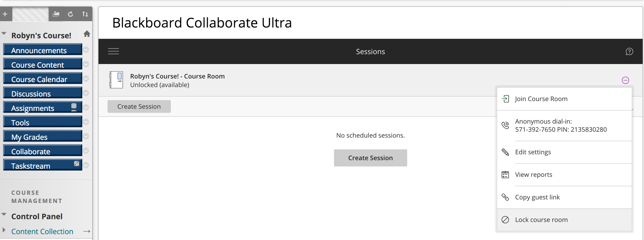
Task: Open the Content Collection link
Action: [x=42, y=232]
